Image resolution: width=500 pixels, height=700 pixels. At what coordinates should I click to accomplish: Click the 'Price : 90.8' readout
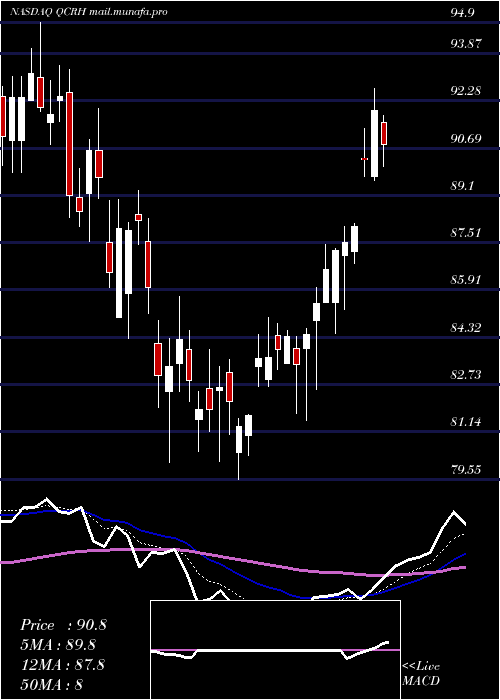63,625
